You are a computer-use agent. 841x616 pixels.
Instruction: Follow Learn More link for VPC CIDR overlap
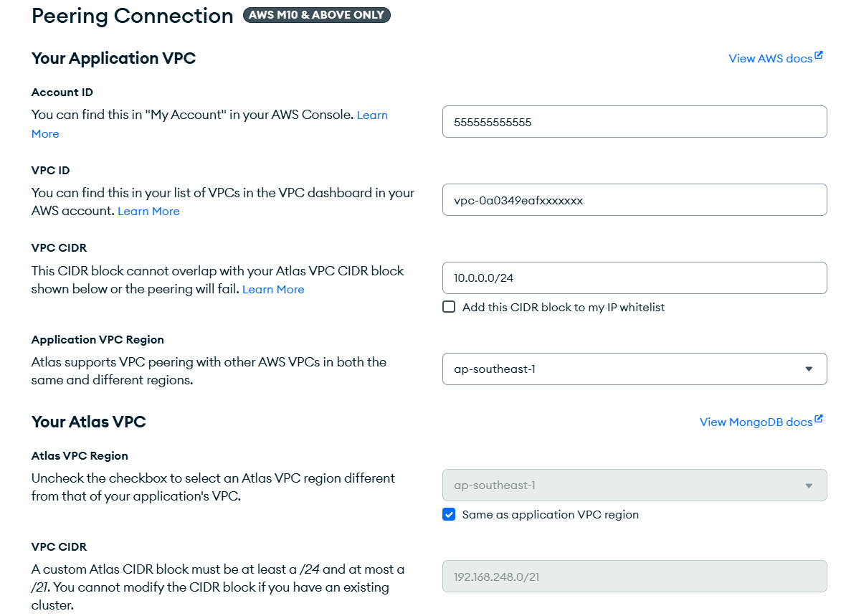point(273,289)
